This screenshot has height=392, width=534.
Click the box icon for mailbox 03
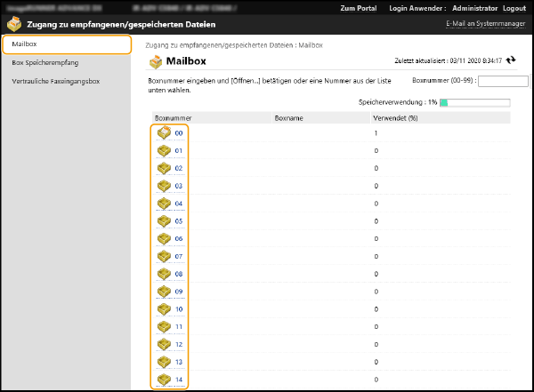(x=164, y=186)
